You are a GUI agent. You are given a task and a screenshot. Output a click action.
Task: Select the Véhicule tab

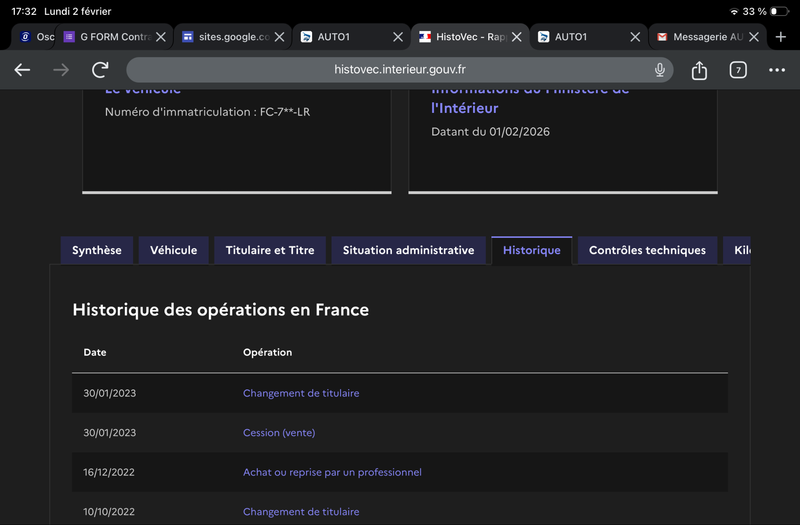point(174,251)
